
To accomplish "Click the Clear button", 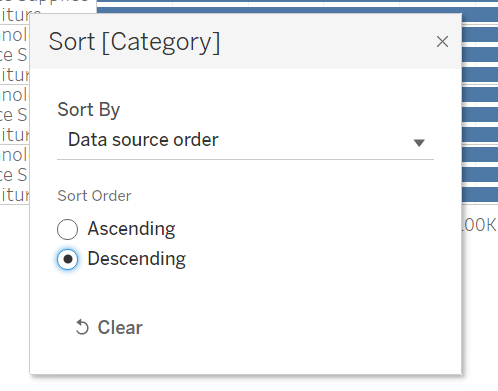I will click(109, 327).
